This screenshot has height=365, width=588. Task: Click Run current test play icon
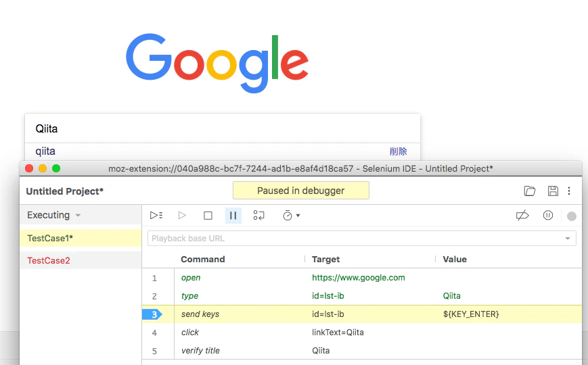(182, 216)
